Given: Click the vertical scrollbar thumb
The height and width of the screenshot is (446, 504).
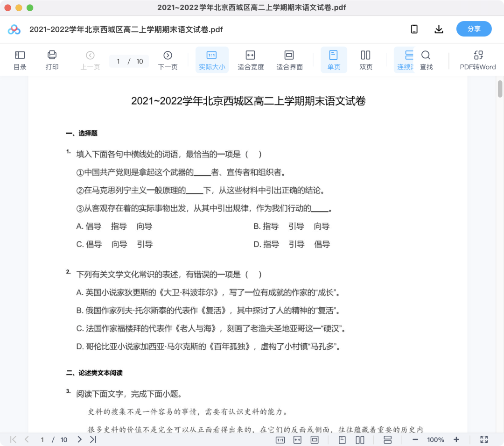Looking at the screenshot, I should click(x=500, y=89).
